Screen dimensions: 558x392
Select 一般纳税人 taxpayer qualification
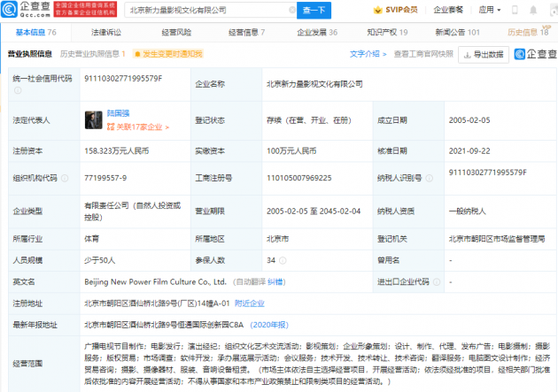(468, 211)
